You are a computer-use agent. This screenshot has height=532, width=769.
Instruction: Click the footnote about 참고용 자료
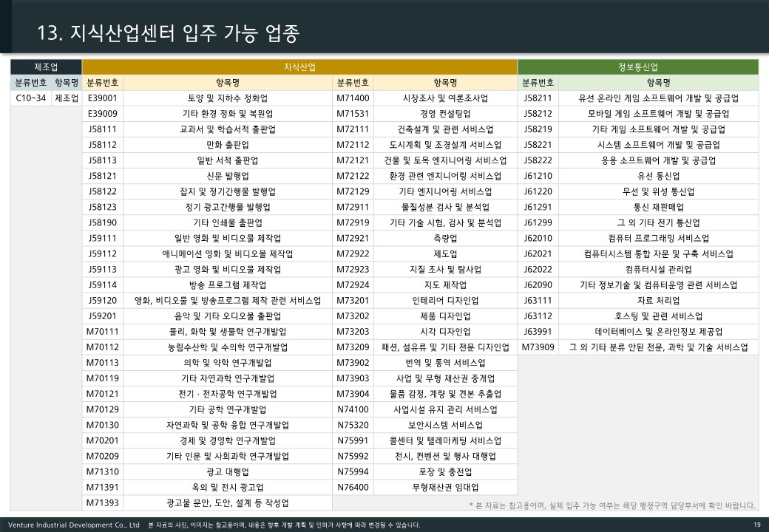pos(612,505)
